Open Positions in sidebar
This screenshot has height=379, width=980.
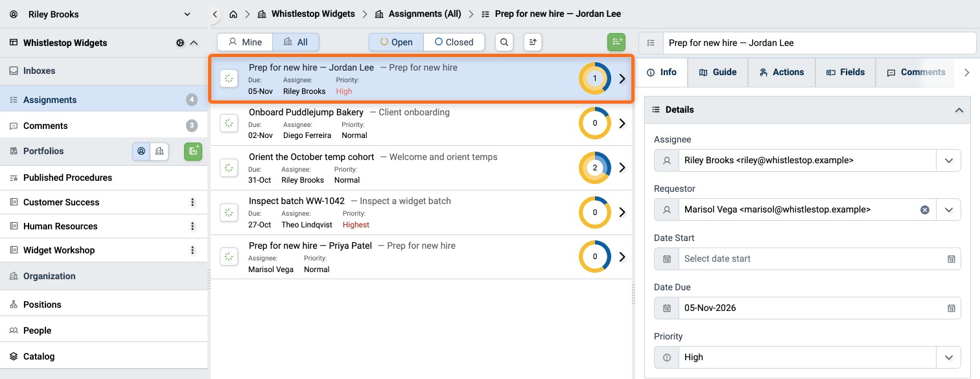(x=104, y=304)
